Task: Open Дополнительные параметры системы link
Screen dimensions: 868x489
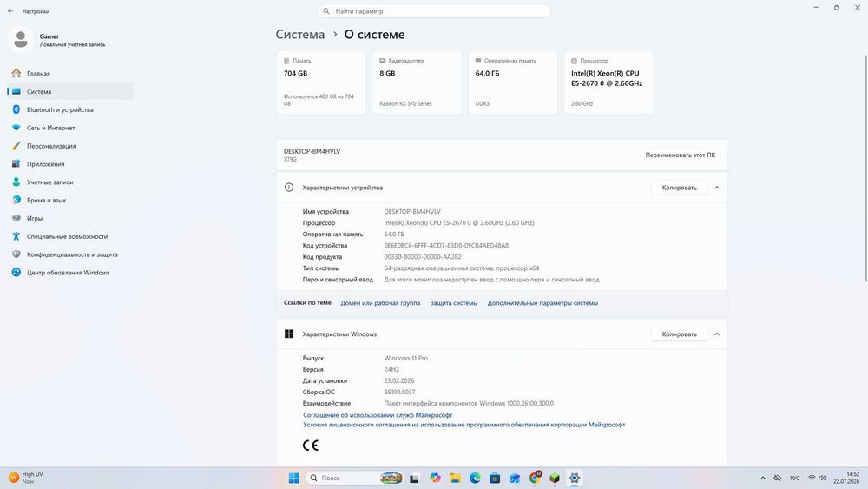Action: 542,303
